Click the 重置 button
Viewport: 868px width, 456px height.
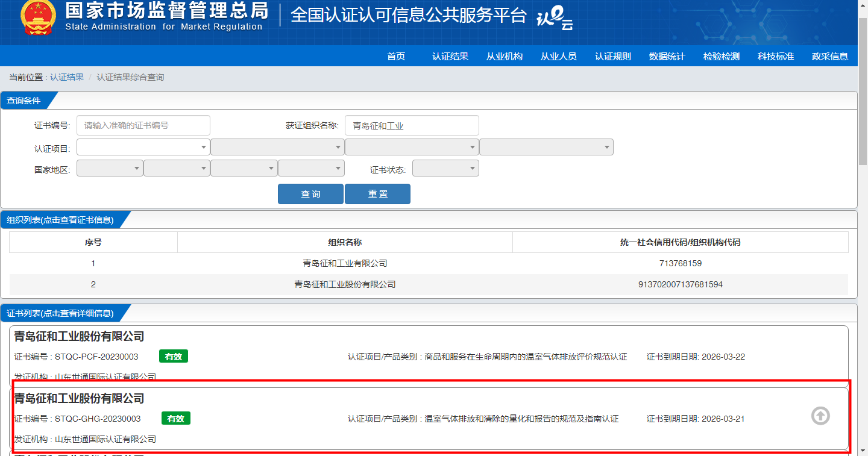pos(377,194)
